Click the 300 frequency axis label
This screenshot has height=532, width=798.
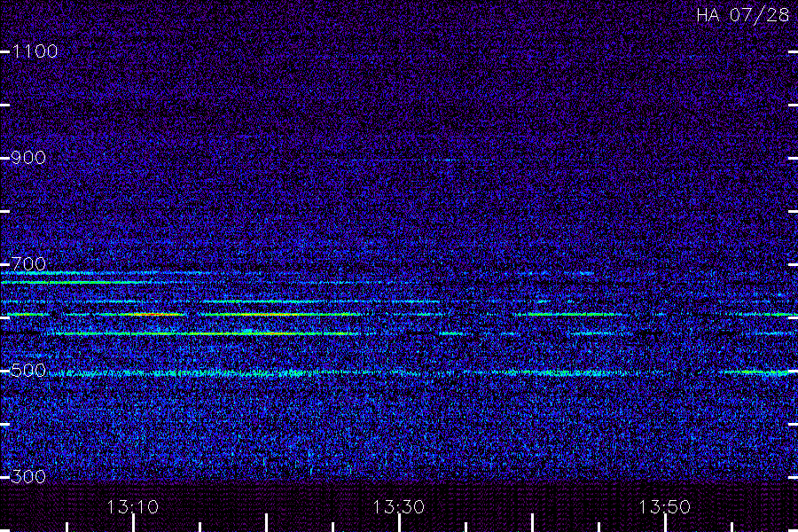[28, 476]
